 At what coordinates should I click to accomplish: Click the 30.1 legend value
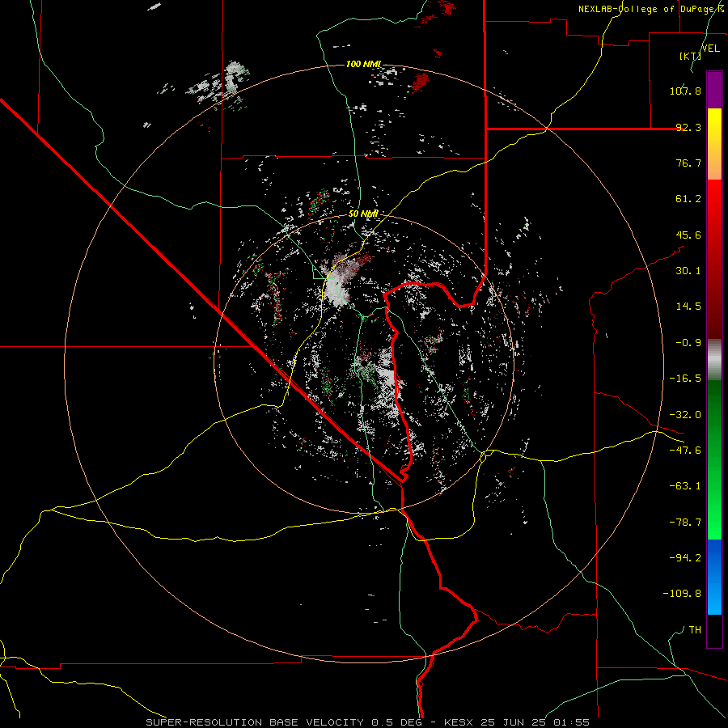coord(688,271)
